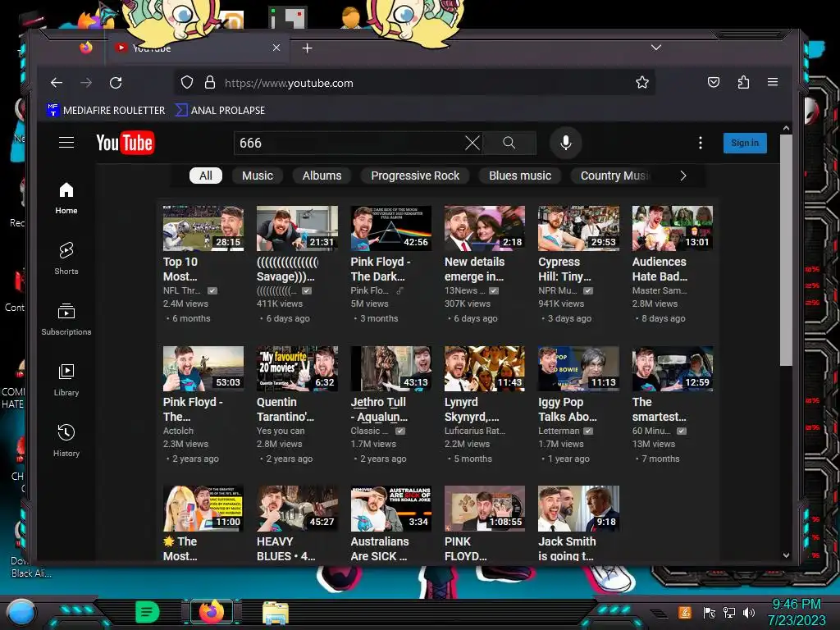Select the Blues music filter chip
Screen dimensions: 840x630
(519, 176)
